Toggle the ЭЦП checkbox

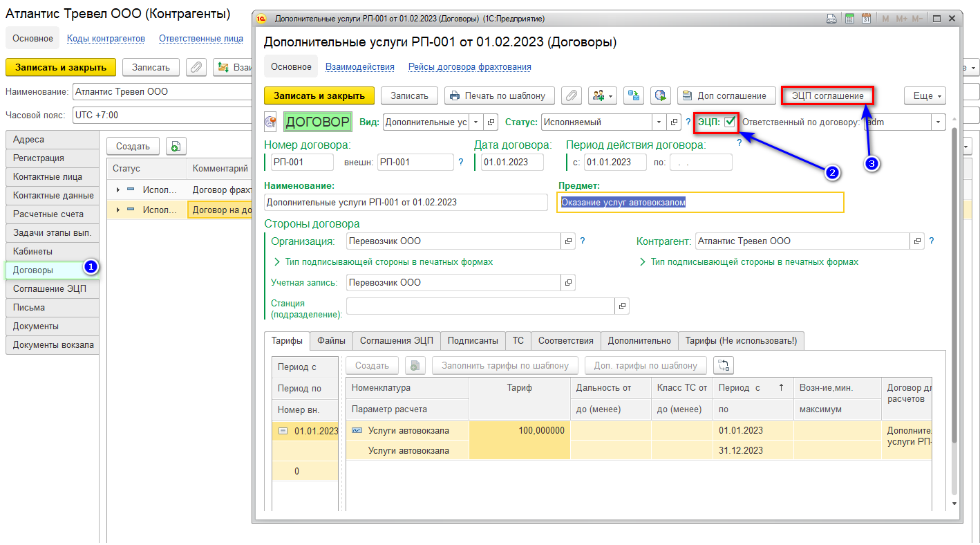click(x=730, y=122)
